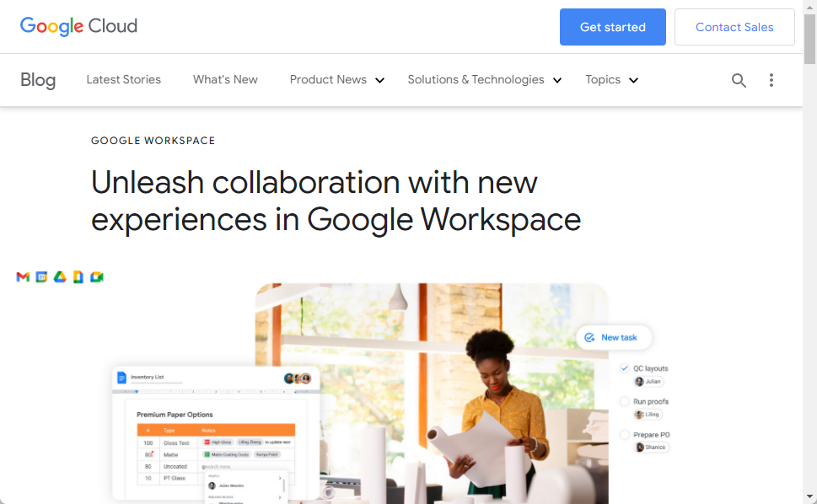The width and height of the screenshot is (817, 504).
Task: Check the Run proofs task
Action: [624, 401]
